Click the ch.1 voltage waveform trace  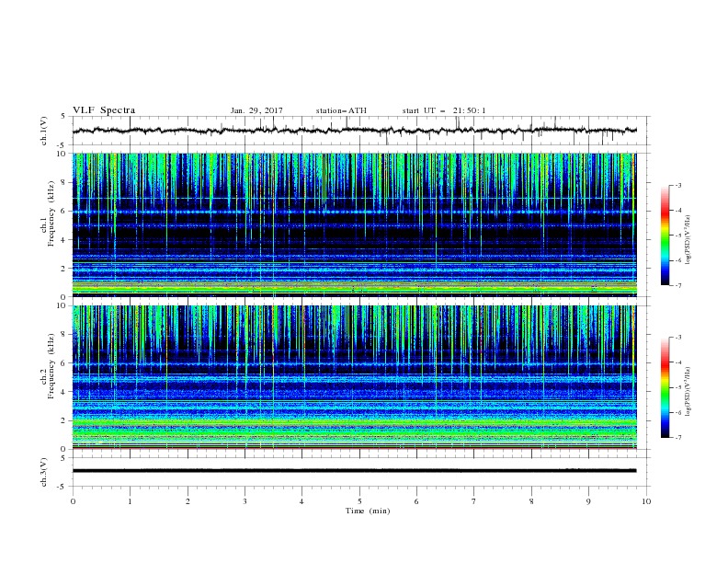click(354, 131)
